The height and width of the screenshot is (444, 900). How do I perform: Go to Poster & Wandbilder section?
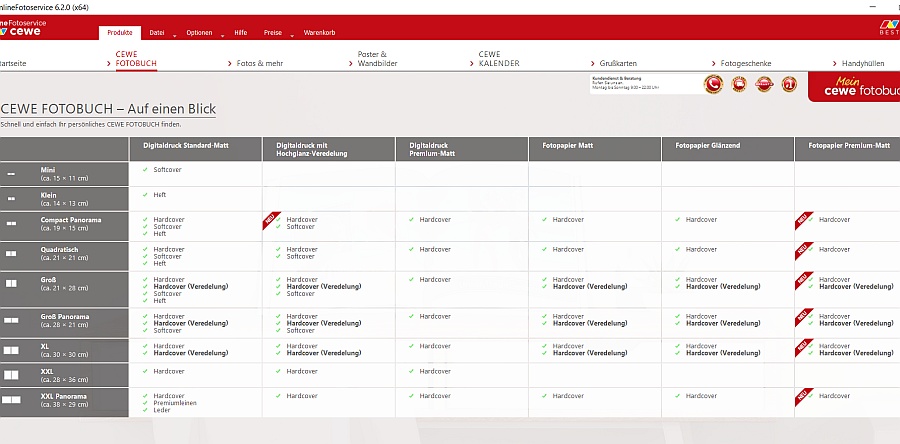(378, 59)
